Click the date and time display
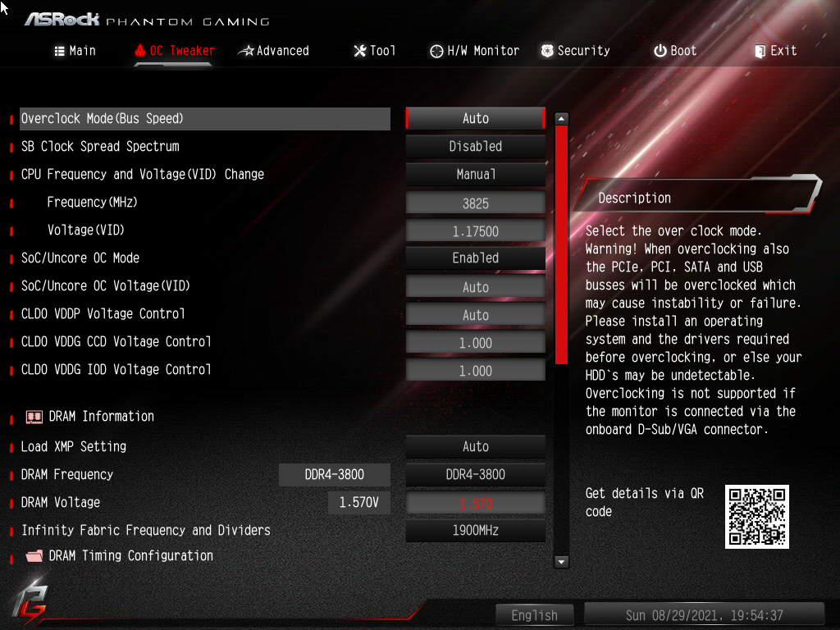Viewport: 840px width, 630px height. pyautogui.click(x=705, y=615)
